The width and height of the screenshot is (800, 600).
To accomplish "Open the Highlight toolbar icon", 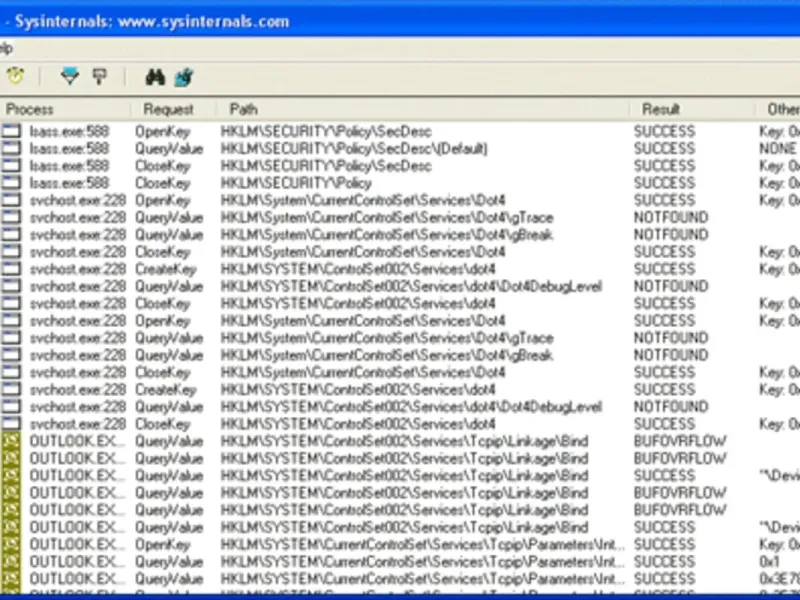I will (99, 77).
